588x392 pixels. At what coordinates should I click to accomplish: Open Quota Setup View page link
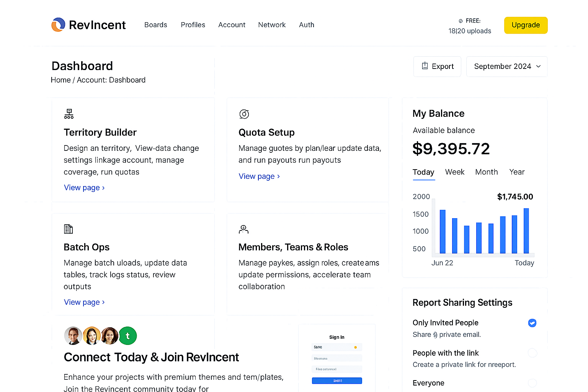pyautogui.click(x=259, y=176)
